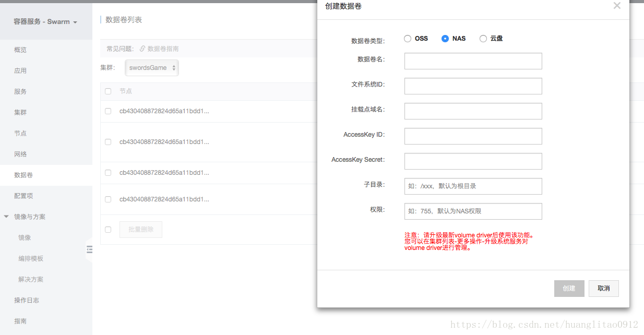644x335 pixels.
Task: Click the 批量删除 button
Action: [141, 230]
